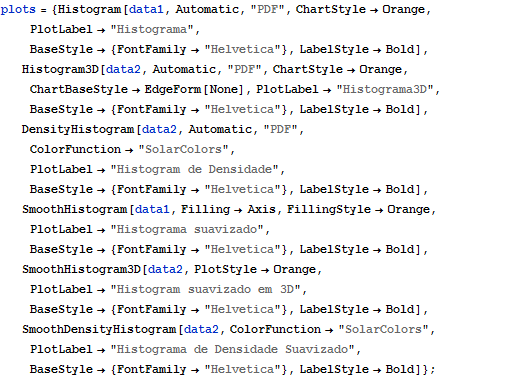Click "SolarColors" on the SmoothDensityHistogram line
The image size is (508, 379).
click(x=383, y=329)
